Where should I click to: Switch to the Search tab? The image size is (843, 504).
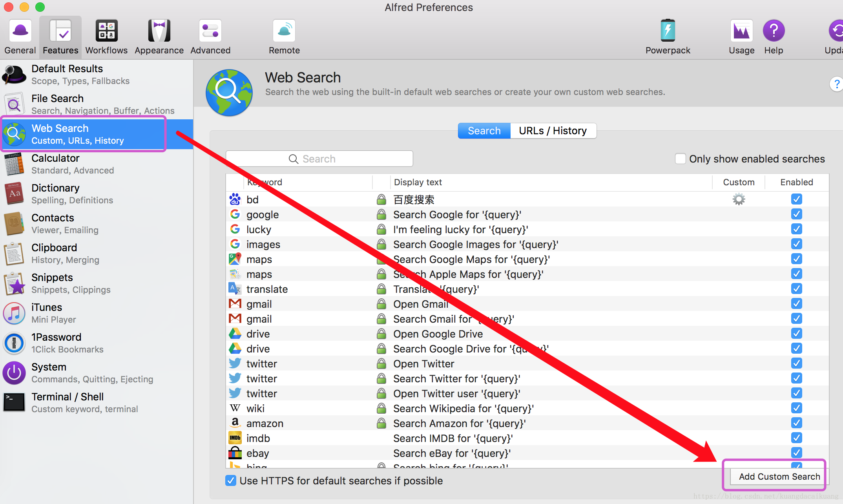point(484,131)
